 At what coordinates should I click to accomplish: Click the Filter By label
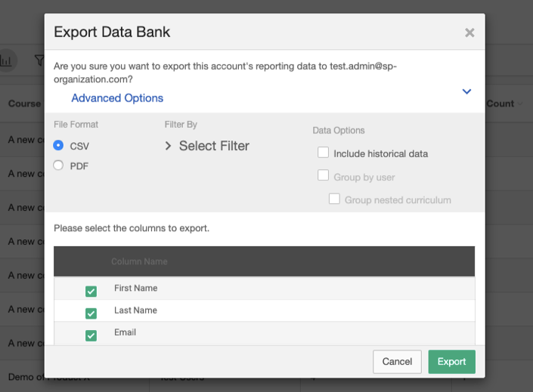coord(181,125)
